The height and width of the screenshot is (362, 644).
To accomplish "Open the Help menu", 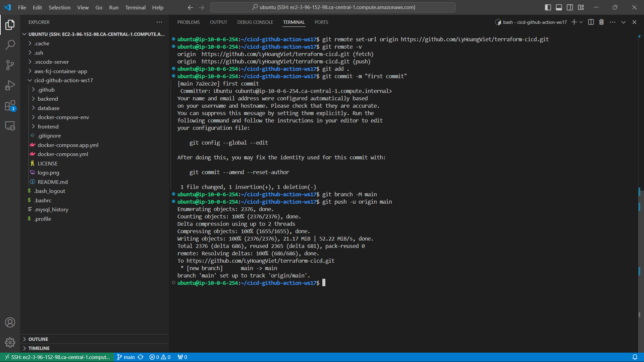I will point(158,7).
